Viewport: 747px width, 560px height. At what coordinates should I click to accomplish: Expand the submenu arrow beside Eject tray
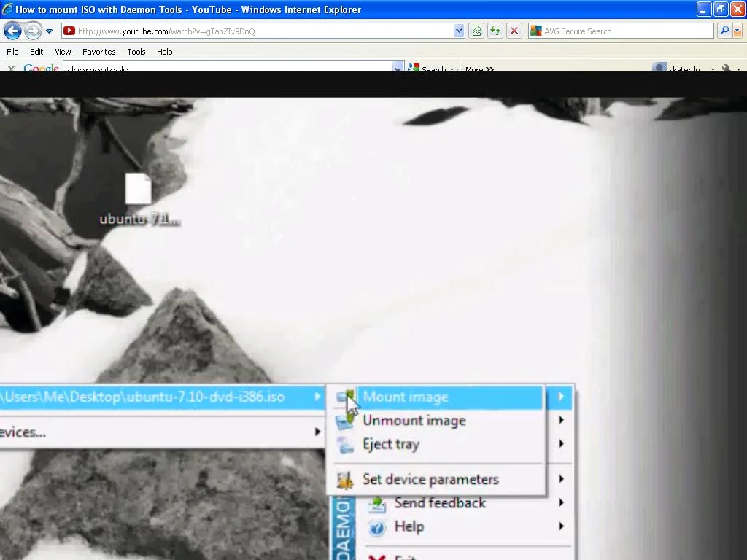tap(561, 444)
